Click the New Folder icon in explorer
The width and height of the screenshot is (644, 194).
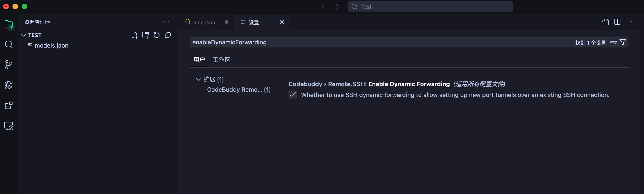(145, 35)
